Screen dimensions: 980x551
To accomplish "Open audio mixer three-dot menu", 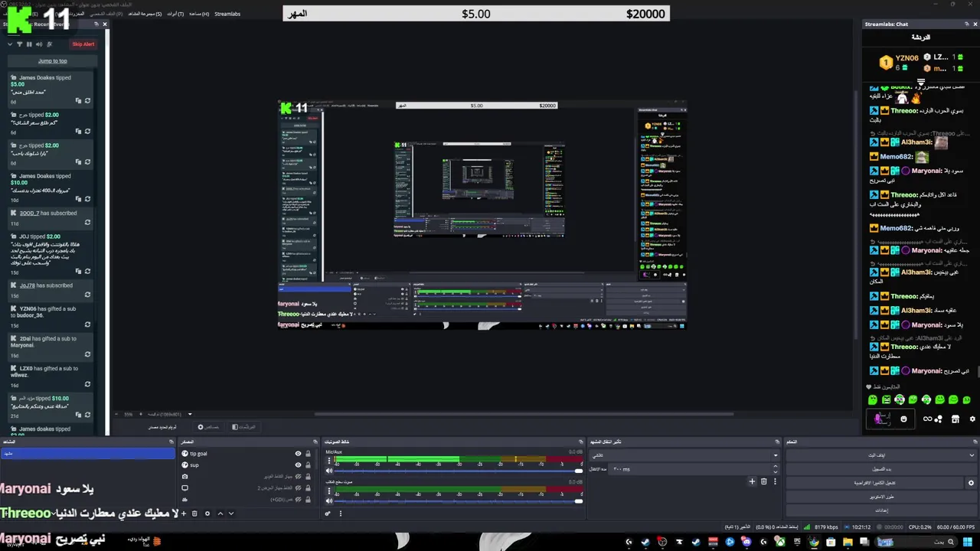I will click(x=341, y=514).
